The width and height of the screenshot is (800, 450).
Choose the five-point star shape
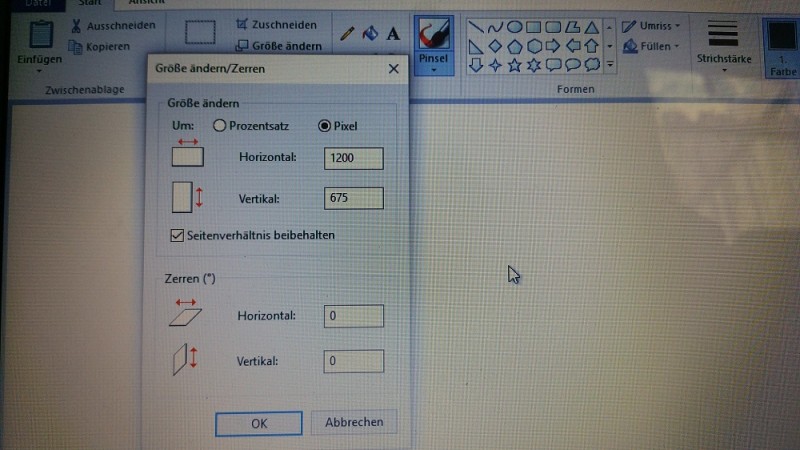pos(514,65)
